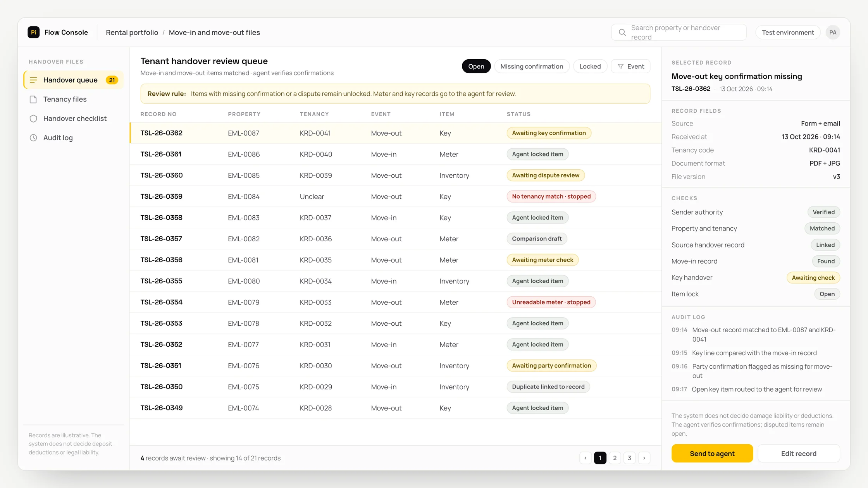Open Tenancy files in sidebar

(x=74, y=100)
